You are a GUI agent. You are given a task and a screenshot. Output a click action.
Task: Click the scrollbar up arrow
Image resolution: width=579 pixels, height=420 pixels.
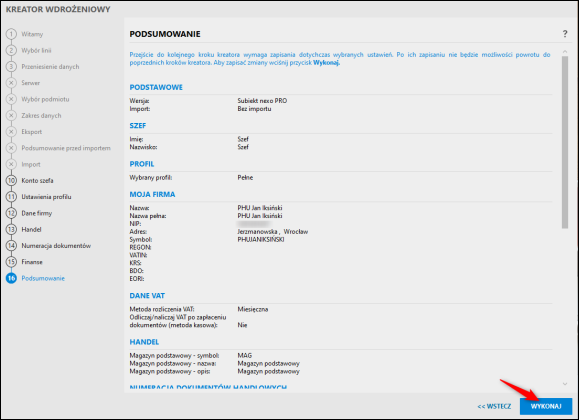(565, 52)
